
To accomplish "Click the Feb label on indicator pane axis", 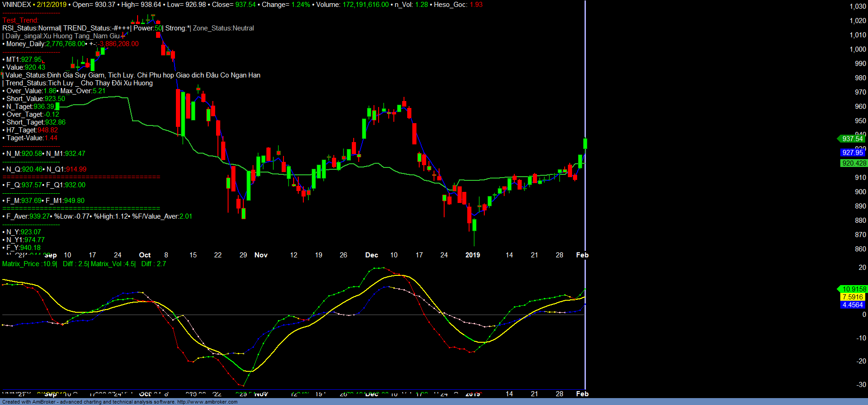I will point(582,394).
